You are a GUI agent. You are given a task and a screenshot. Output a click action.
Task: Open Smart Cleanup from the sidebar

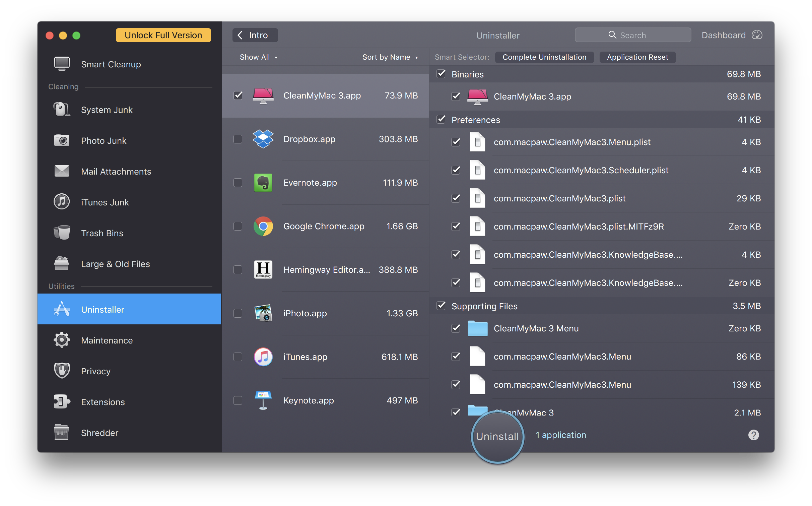tap(111, 64)
